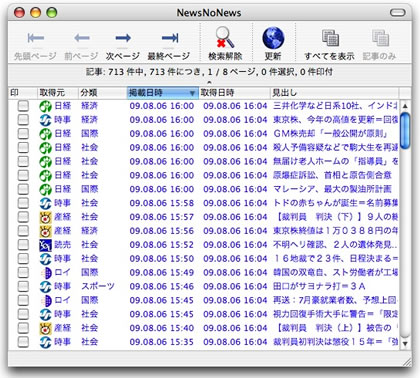The image size is (420, 378).
Task: Open the 東京株終値は1万0388円 headline
Action: [335, 231]
